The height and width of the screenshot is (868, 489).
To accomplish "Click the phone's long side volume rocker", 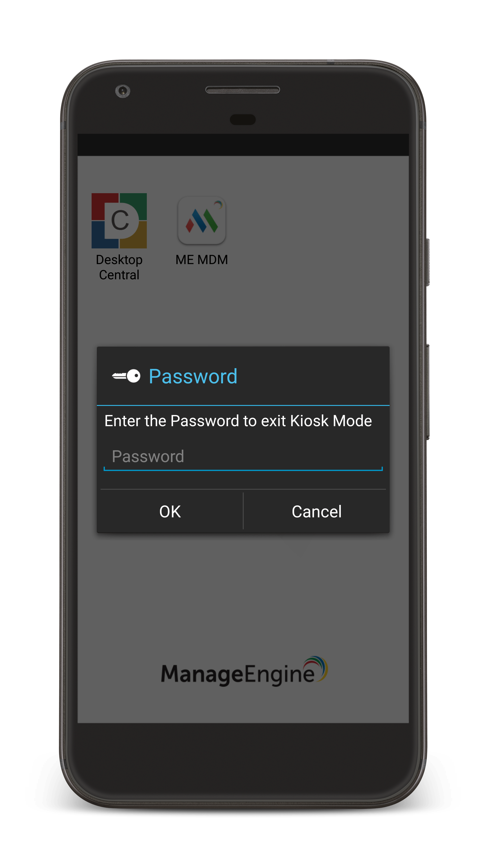I will tap(428, 392).
